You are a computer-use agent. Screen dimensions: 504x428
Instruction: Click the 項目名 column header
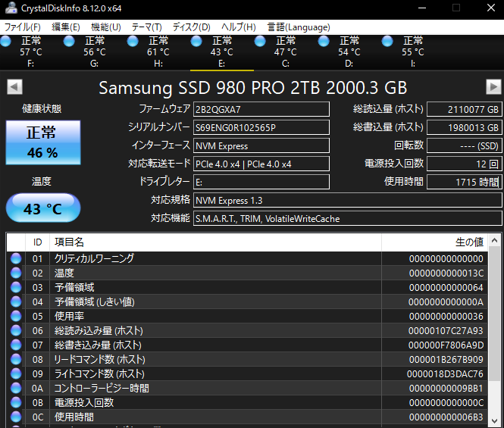click(x=215, y=242)
